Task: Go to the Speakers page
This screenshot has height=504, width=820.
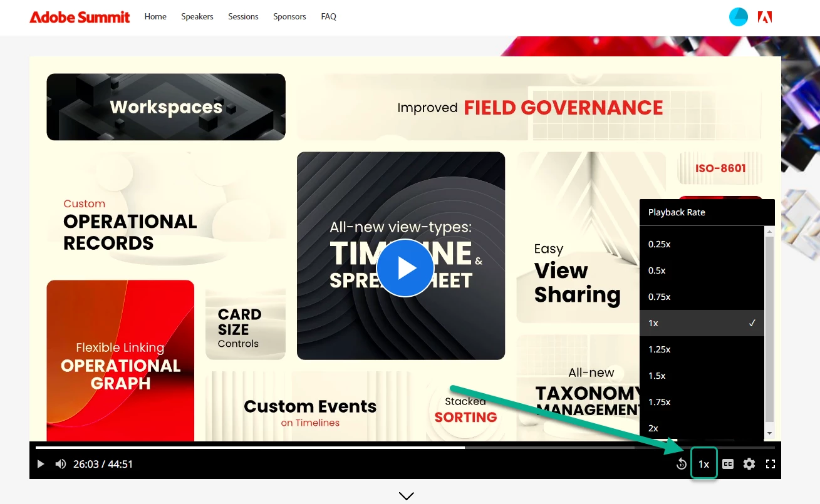Action: (x=197, y=17)
